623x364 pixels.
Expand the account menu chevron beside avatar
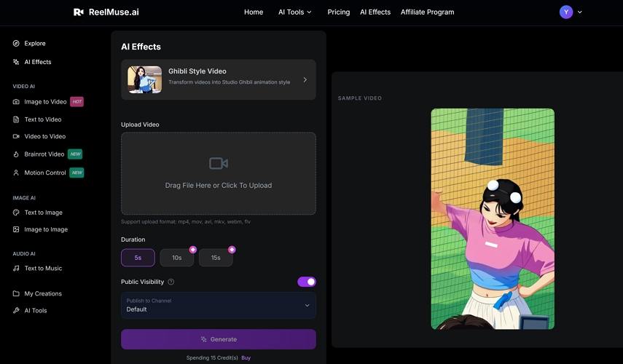(580, 12)
